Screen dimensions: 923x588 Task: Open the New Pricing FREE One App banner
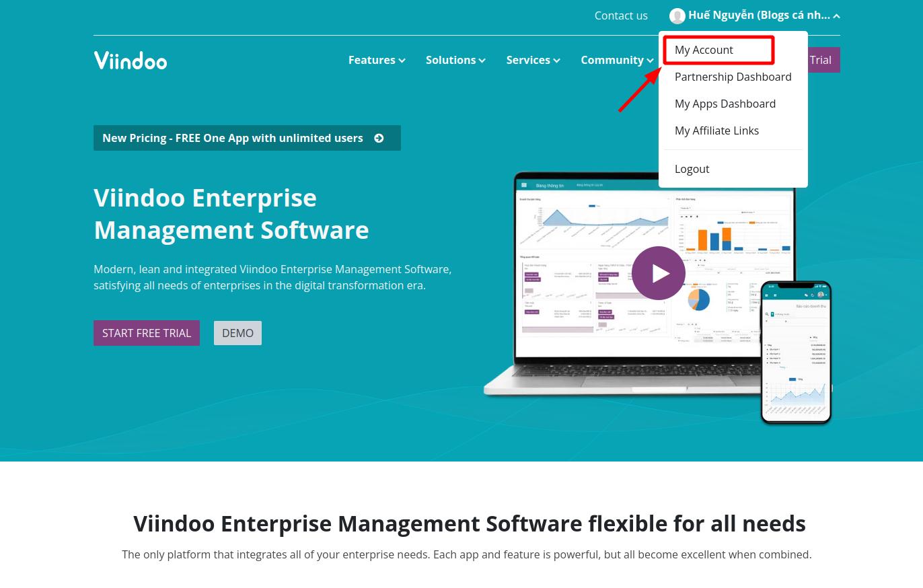[233, 138]
